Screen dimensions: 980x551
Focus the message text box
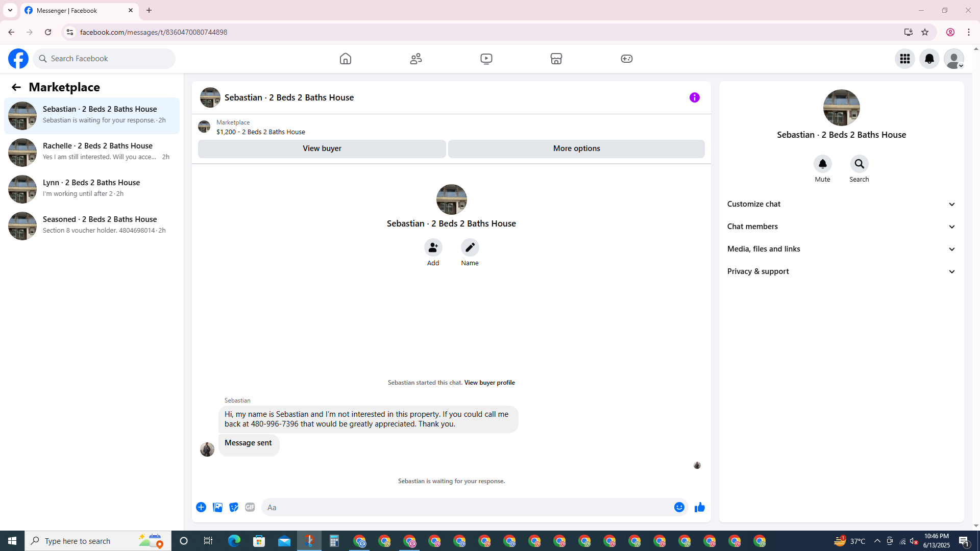pyautogui.click(x=467, y=507)
